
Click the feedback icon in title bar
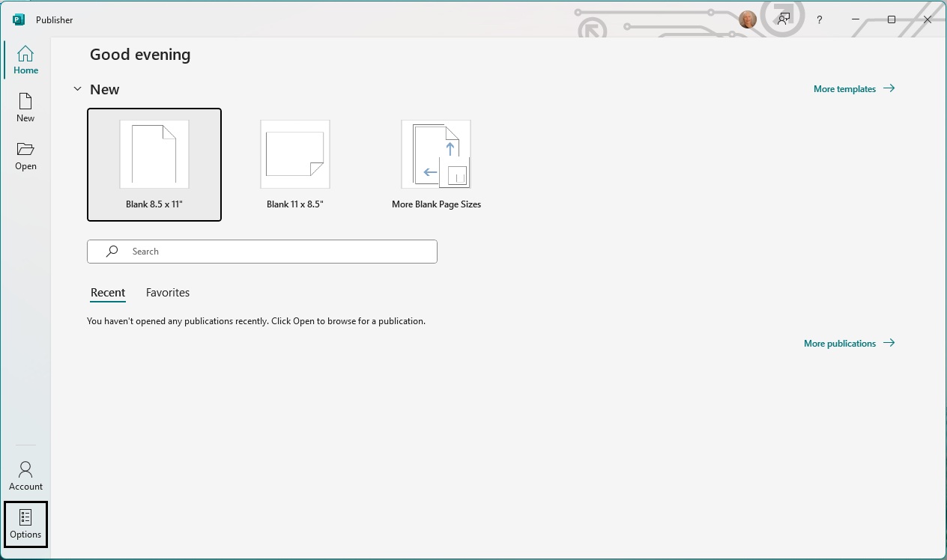coord(784,19)
